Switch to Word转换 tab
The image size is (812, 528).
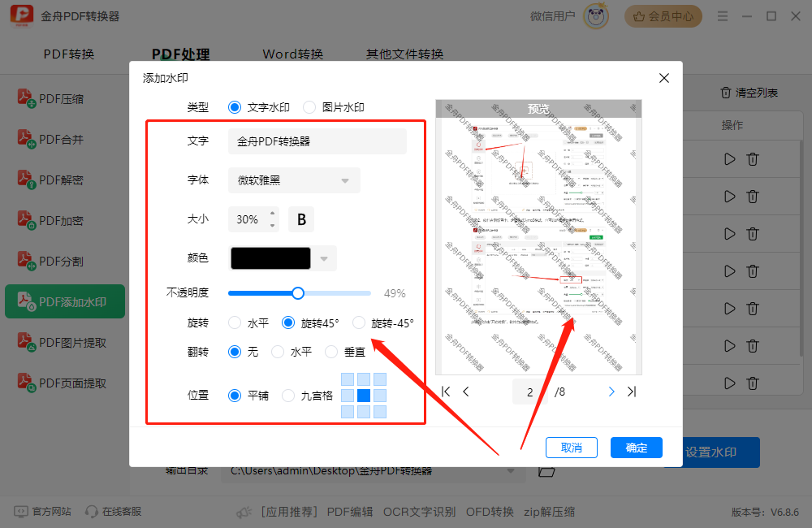(x=293, y=54)
